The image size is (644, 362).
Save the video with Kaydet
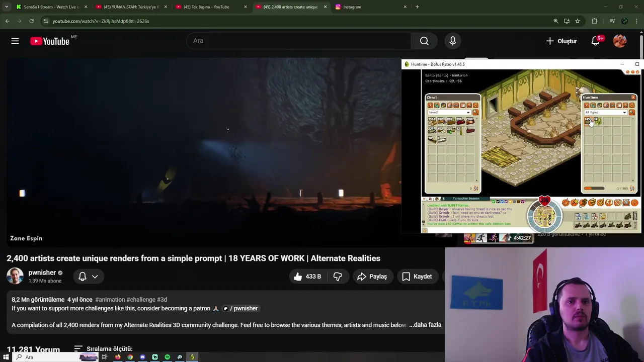click(417, 277)
